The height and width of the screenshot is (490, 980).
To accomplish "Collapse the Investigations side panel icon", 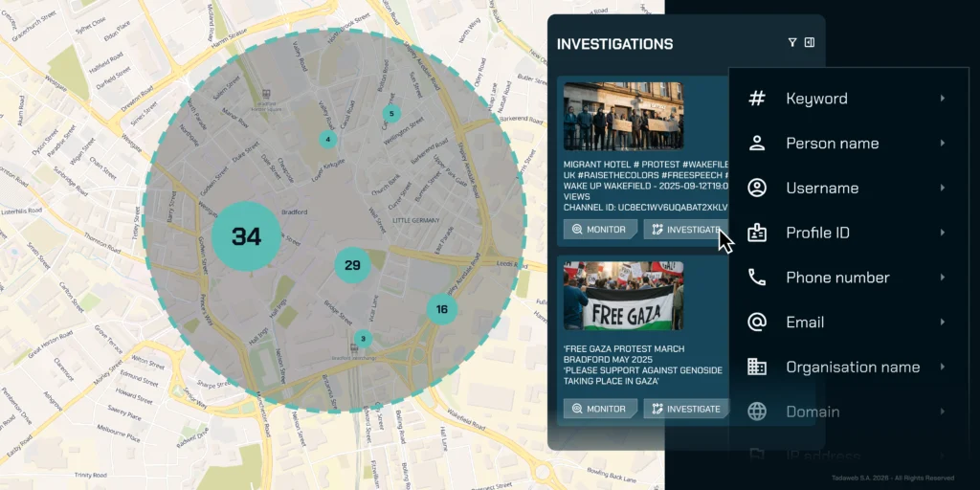I will 810,43.
